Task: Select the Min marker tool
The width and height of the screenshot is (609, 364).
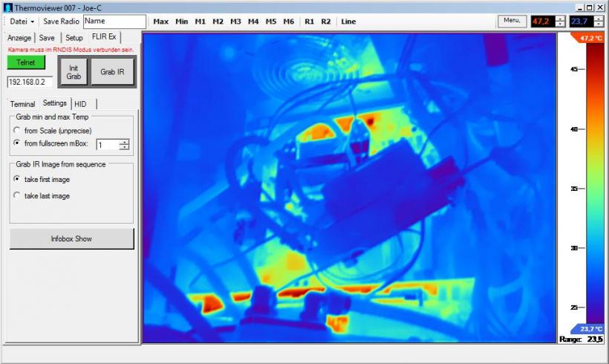Action: [x=181, y=22]
